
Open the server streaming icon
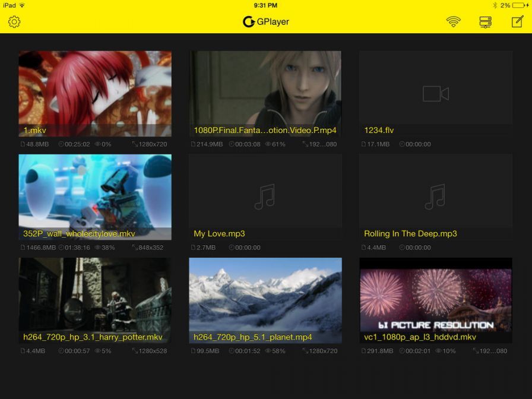tap(484, 21)
